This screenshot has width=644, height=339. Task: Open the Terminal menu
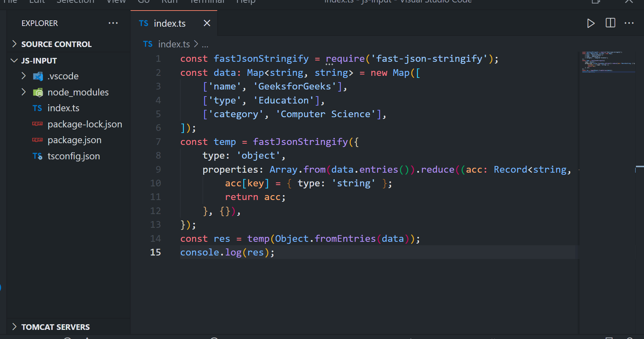pos(206,2)
